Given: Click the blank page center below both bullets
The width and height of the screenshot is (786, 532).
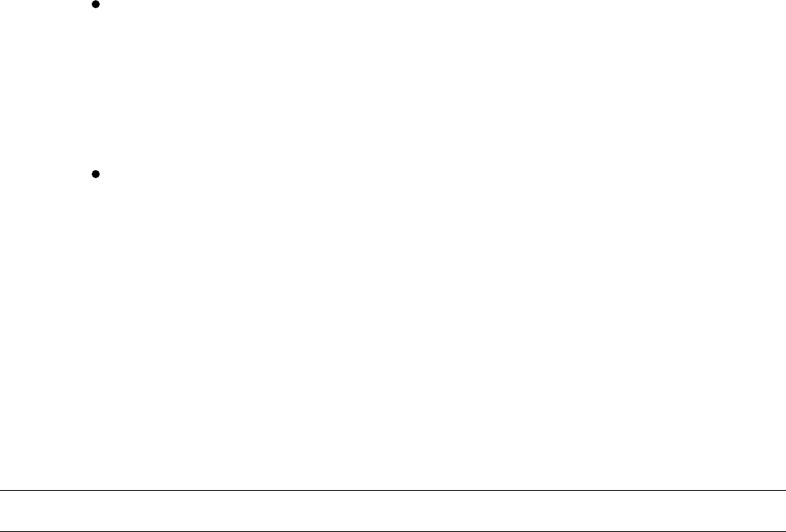Looking at the screenshot, I should [x=393, y=331].
